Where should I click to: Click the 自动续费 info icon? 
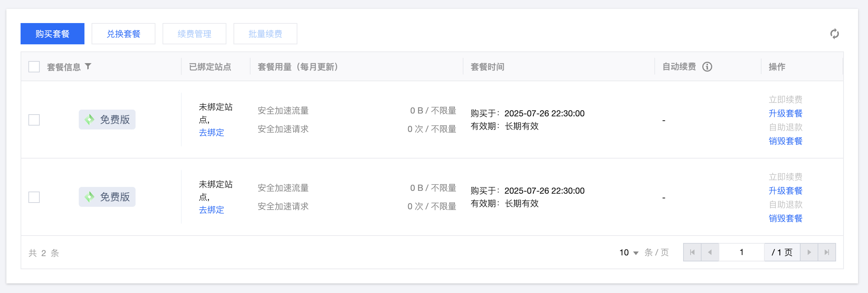(707, 67)
